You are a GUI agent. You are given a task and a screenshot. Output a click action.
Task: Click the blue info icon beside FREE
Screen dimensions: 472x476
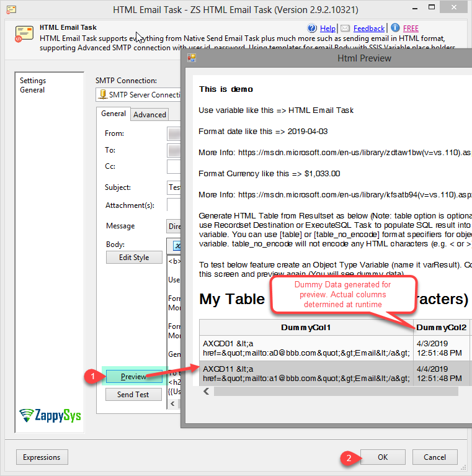click(395, 28)
